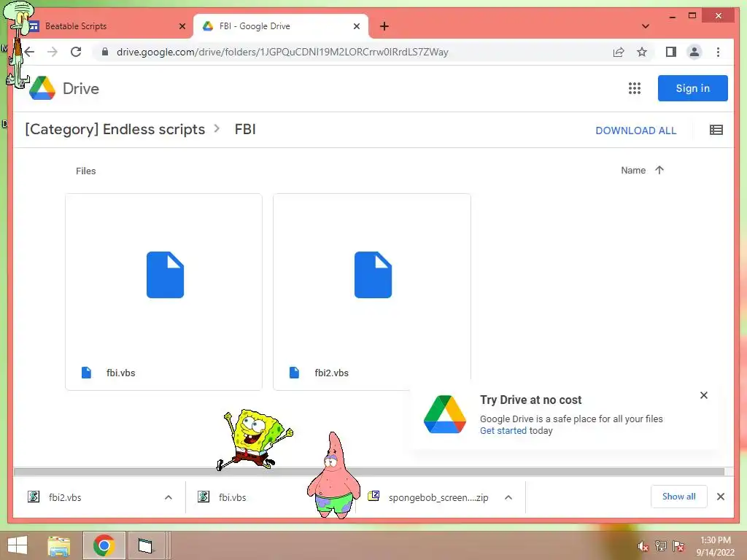Click the small file icon beside fbi2.vbs
Viewport: 747px width, 560px height.
(295, 373)
